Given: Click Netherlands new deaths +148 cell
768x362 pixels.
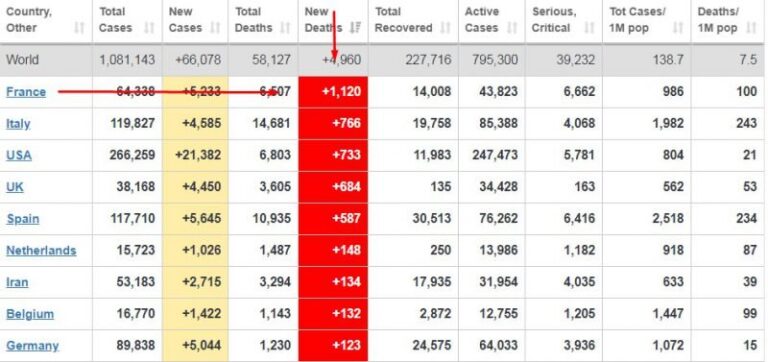Looking at the screenshot, I should (x=333, y=250).
